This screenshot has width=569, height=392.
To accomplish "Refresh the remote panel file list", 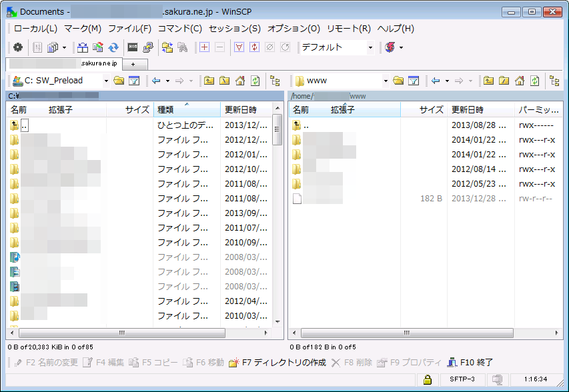I will tap(535, 81).
